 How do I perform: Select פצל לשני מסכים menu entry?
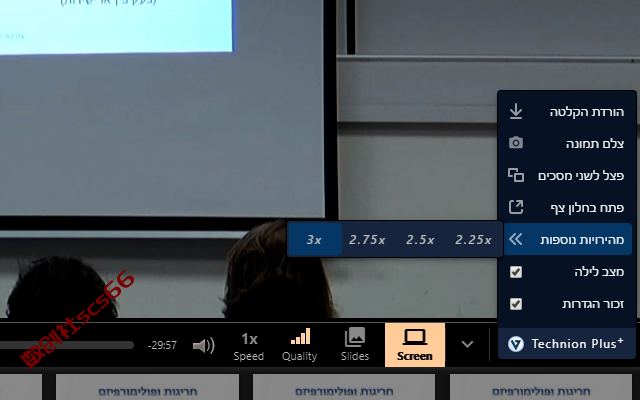tap(567, 176)
